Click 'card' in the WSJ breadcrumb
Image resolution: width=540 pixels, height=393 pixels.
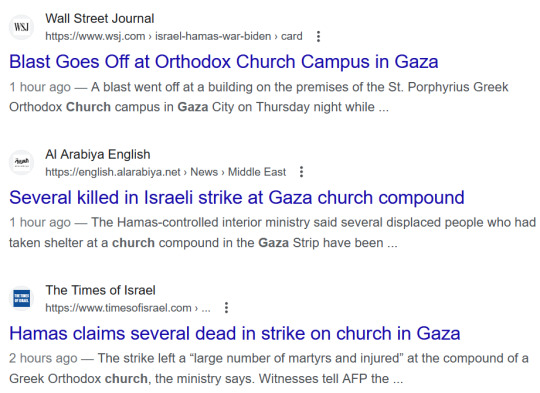[x=292, y=36]
